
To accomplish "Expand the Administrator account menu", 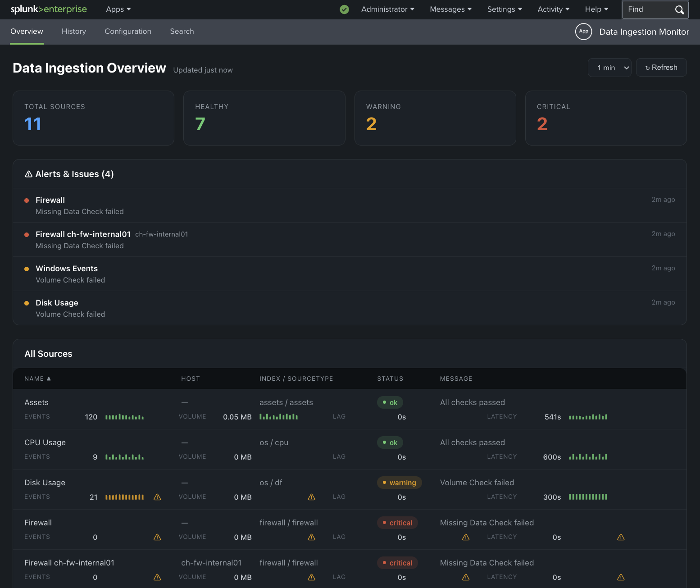I will (x=387, y=9).
